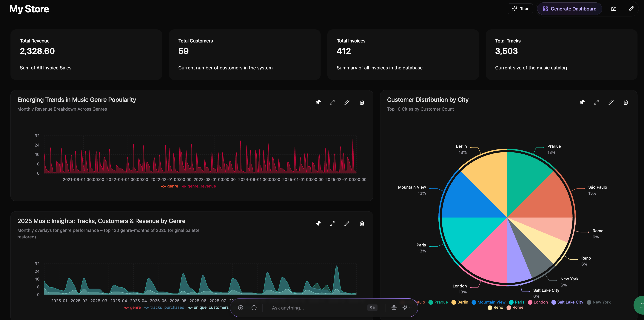Expand the Emerging Trends chart to fullscreen

(x=332, y=102)
